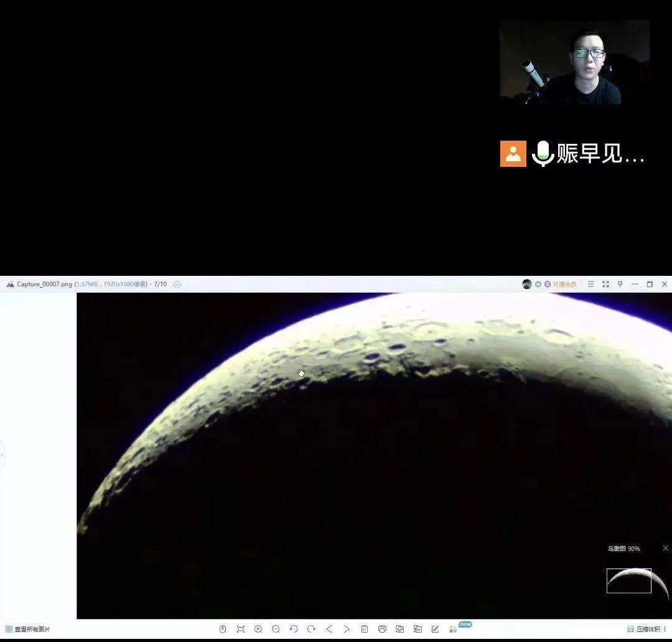The image size is (672, 642).
Task: Rotate the image clockwise
Action: (x=311, y=629)
